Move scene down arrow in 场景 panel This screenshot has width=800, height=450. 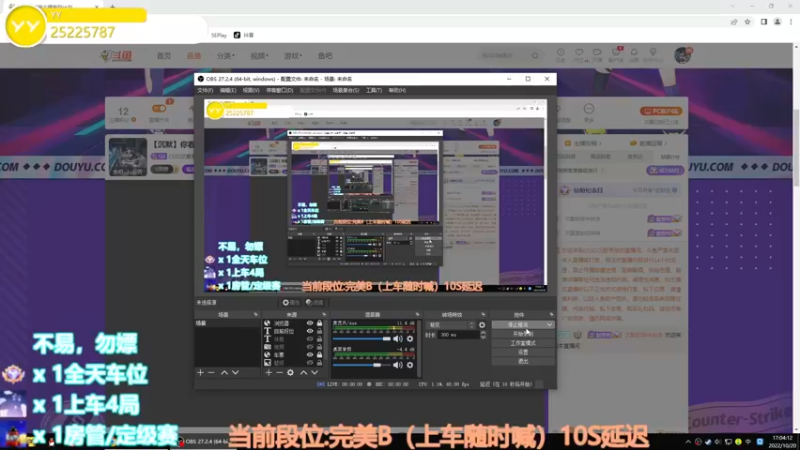(x=235, y=373)
